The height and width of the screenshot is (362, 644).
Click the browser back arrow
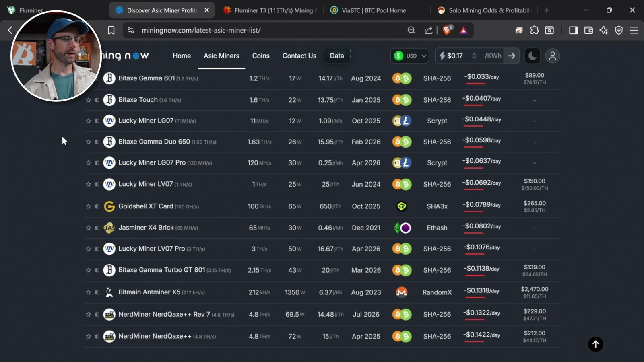[10, 30]
